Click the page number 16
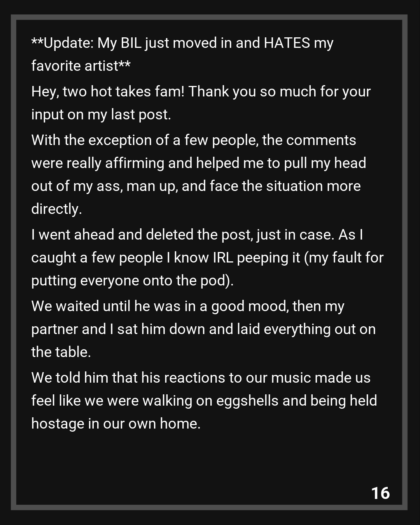Image resolution: width=420 pixels, height=525 pixels. click(380, 493)
